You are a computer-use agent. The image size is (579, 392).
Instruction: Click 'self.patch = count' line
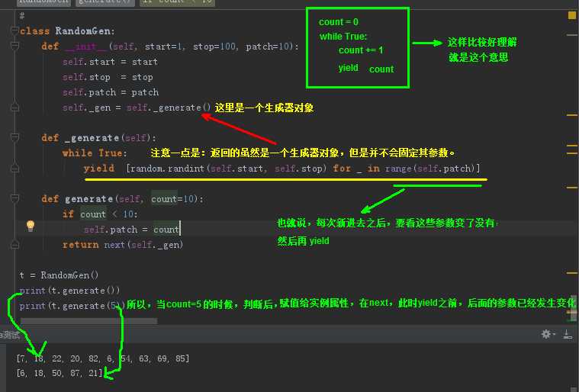131,230
